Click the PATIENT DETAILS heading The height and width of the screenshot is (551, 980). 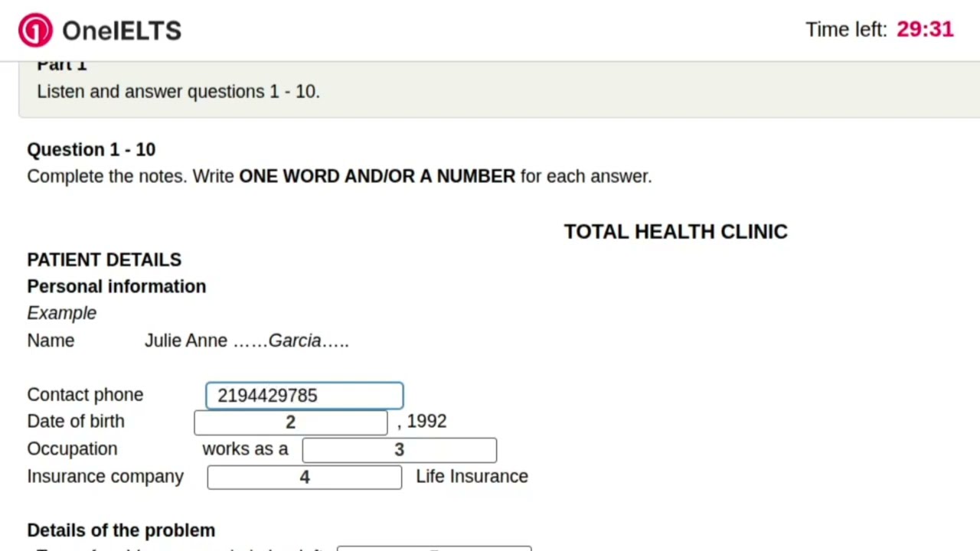[x=104, y=260]
